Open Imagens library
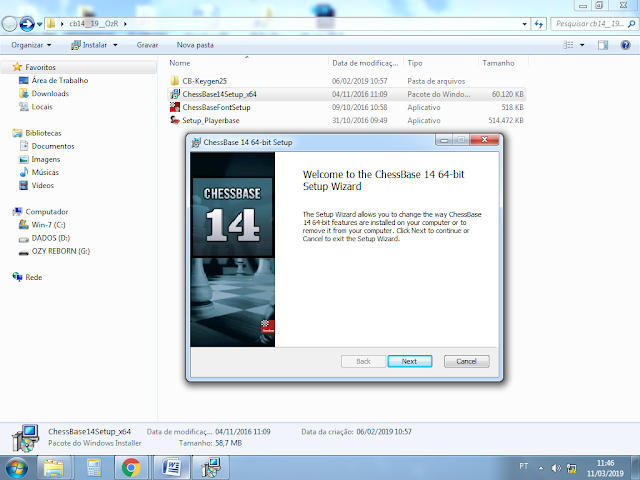Screen dimensions: 640x480 click(46, 159)
